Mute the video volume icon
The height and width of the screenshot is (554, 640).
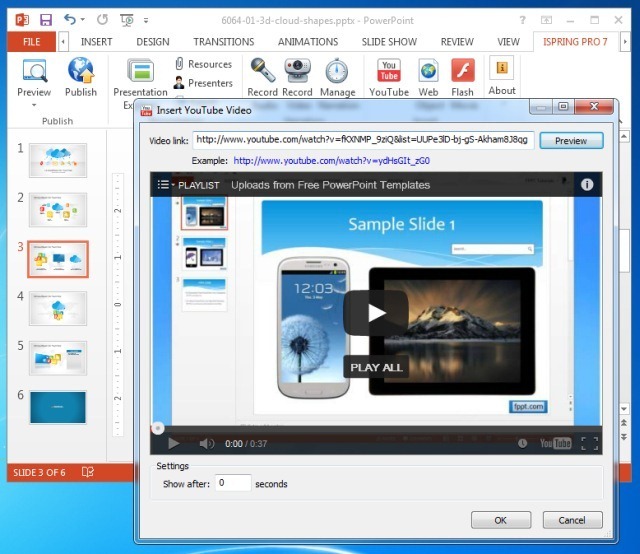[x=207, y=443]
